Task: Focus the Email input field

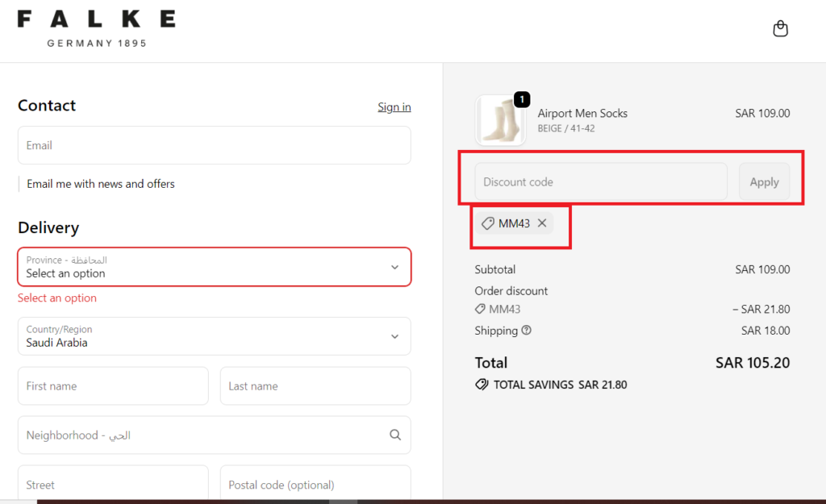Action: pos(215,145)
